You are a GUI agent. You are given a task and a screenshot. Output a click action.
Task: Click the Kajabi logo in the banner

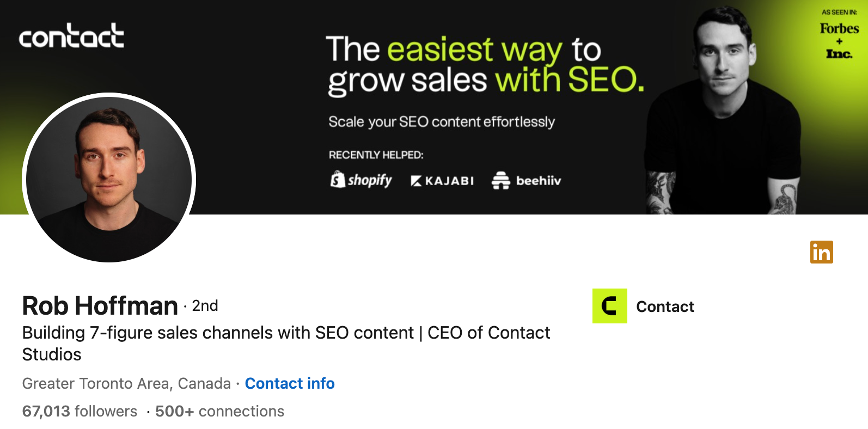click(442, 181)
